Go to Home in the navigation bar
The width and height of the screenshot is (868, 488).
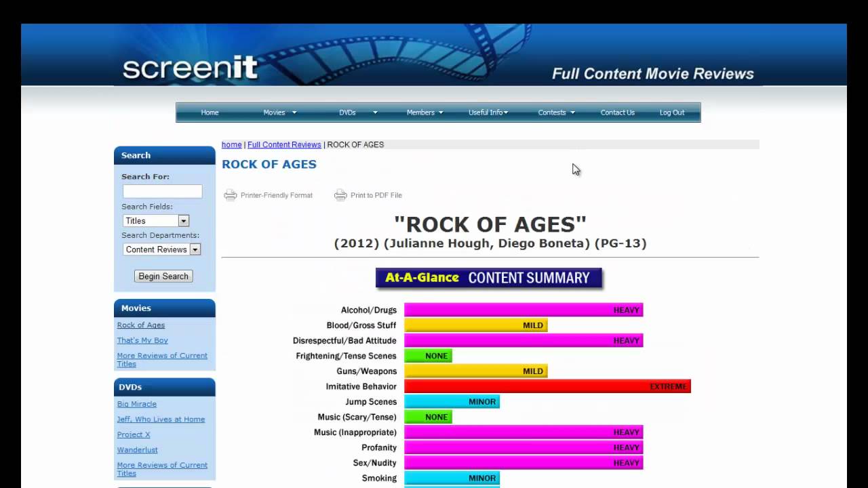210,113
